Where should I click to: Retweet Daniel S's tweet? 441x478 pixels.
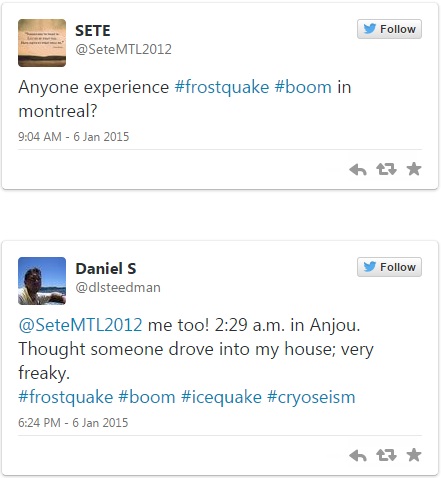click(386, 455)
